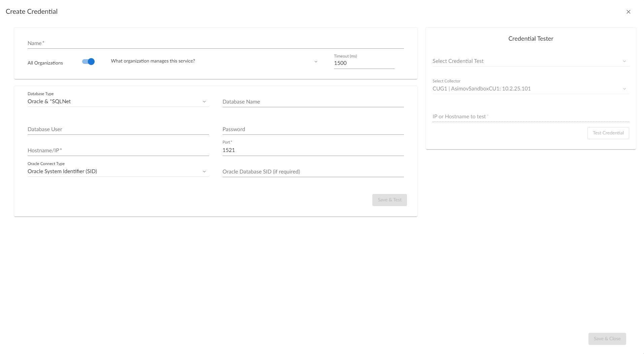Screen dimensions: 644x354
Task: Click the Timeout (ms) field
Action: 364,63
